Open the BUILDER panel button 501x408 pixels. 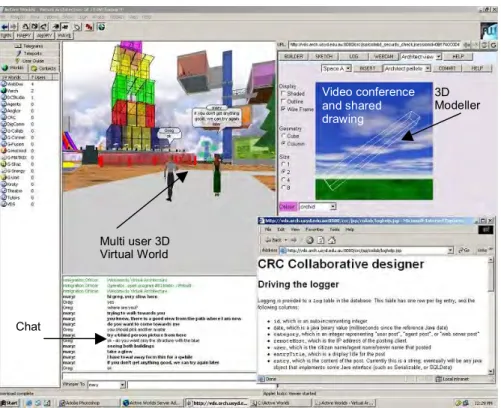click(293, 57)
